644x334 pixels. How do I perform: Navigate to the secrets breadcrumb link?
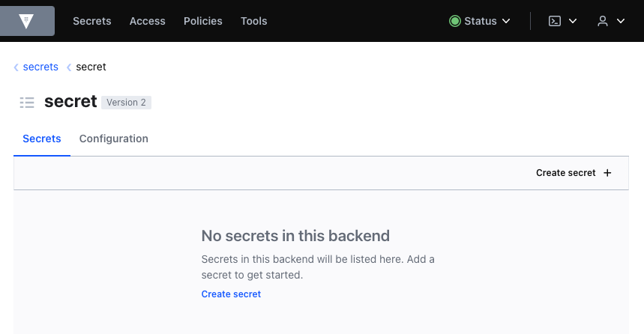pos(40,67)
